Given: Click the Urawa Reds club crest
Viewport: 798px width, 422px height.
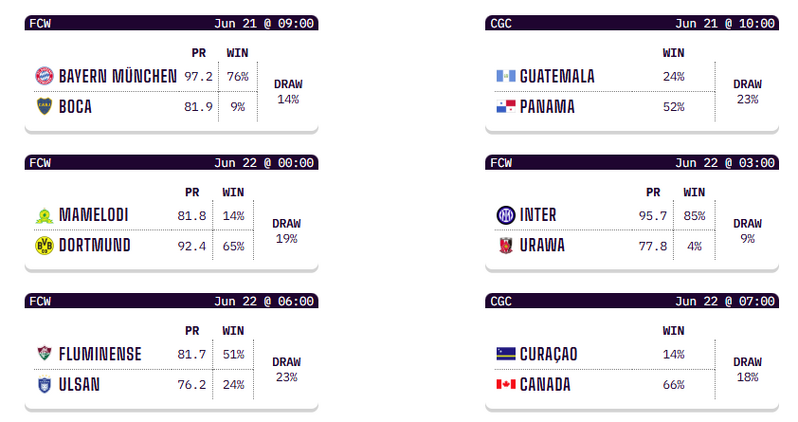Looking at the screenshot, I should click(505, 245).
